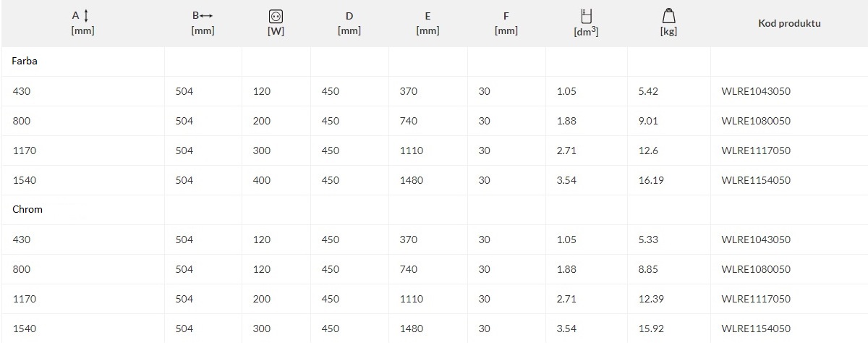The image size is (868, 343).
Task: Click the weight icon above [kg]
Action: click(x=669, y=15)
